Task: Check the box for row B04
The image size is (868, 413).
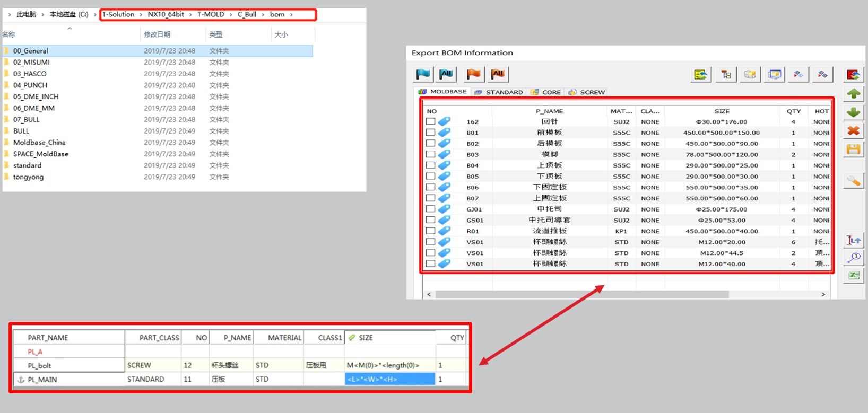Action: pyautogui.click(x=430, y=165)
